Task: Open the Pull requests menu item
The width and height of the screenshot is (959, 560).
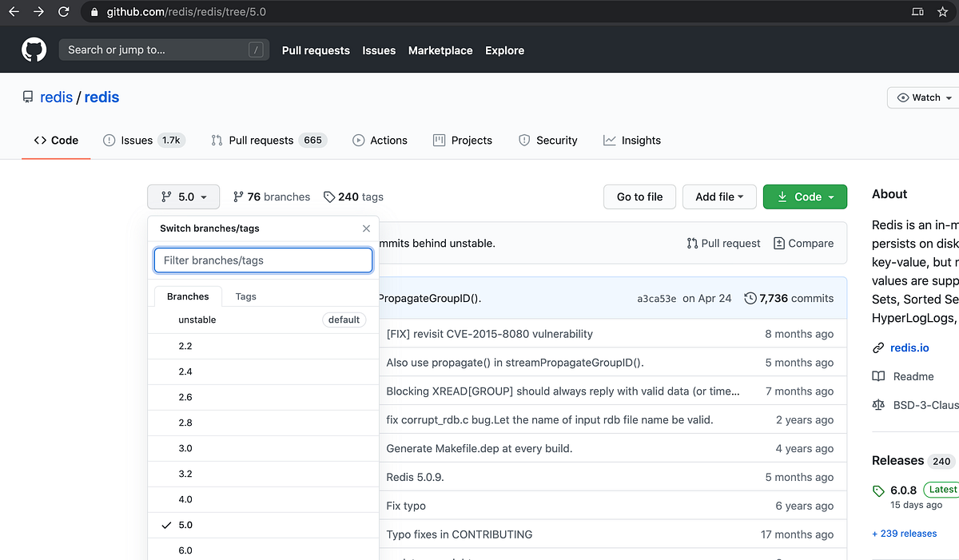Action: [x=316, y=50]
